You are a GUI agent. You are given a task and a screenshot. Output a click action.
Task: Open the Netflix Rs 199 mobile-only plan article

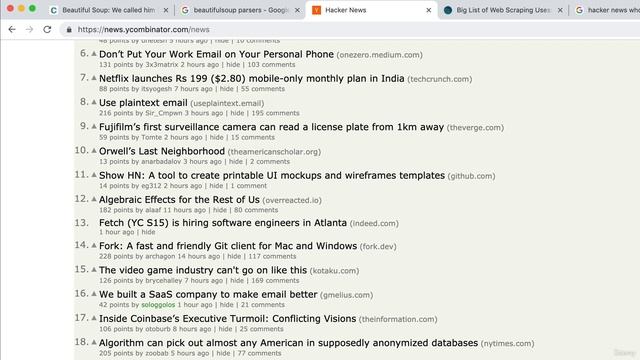pyautogui.click(x=251, y=78)
